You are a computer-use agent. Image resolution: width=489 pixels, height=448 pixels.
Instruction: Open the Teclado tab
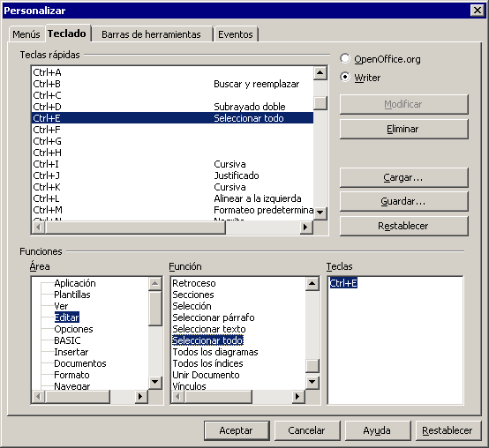67,33
